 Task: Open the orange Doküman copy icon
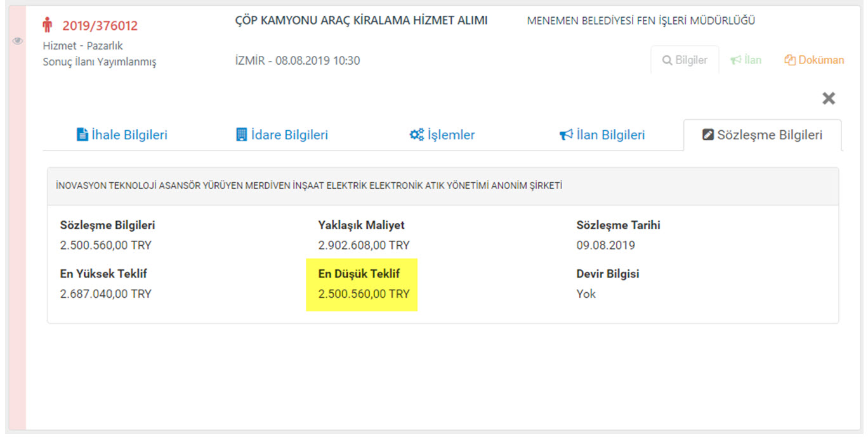coord(790,60)
